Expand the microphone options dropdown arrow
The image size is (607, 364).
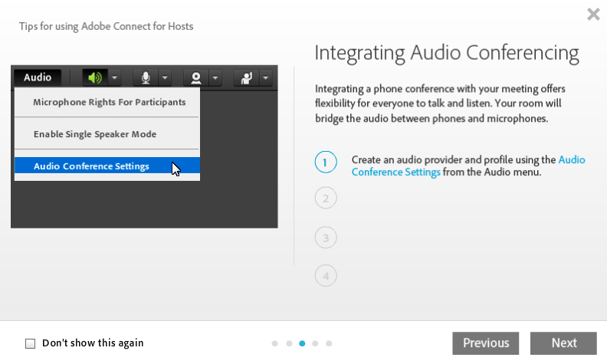click(x=165, y=77)
